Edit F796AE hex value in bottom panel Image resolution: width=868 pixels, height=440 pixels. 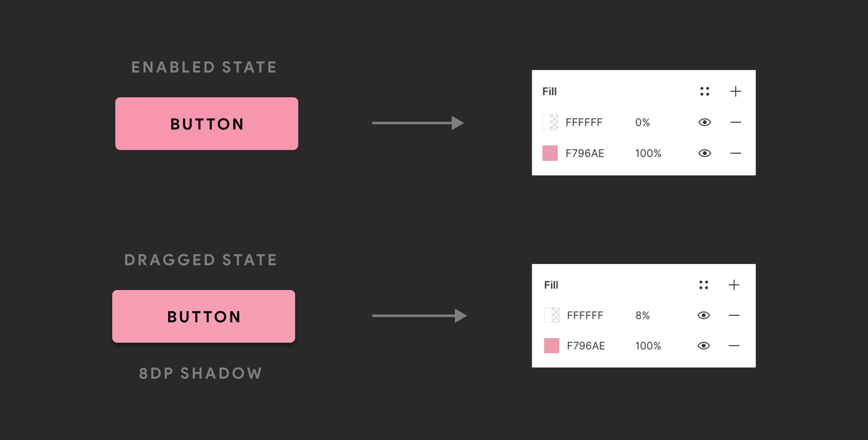point(586,346)
